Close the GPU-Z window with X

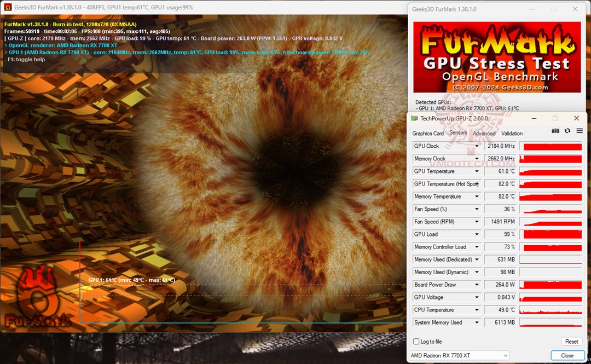point(576,118)
